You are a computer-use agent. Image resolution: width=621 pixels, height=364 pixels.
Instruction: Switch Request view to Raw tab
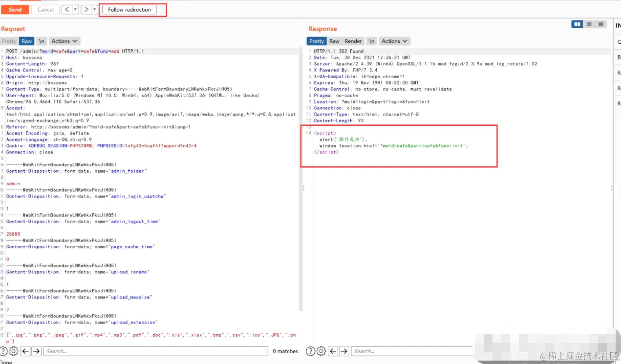pos(27,41)
